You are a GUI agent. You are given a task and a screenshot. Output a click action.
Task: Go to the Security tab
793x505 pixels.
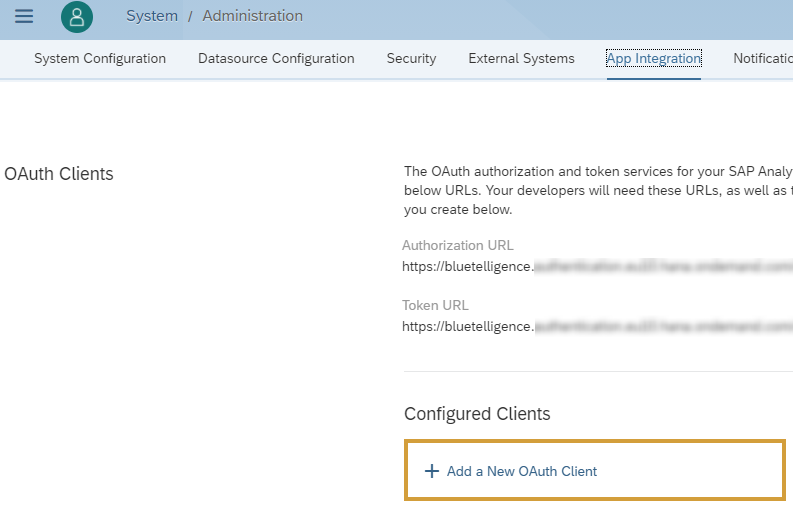(x=411, y=59)
